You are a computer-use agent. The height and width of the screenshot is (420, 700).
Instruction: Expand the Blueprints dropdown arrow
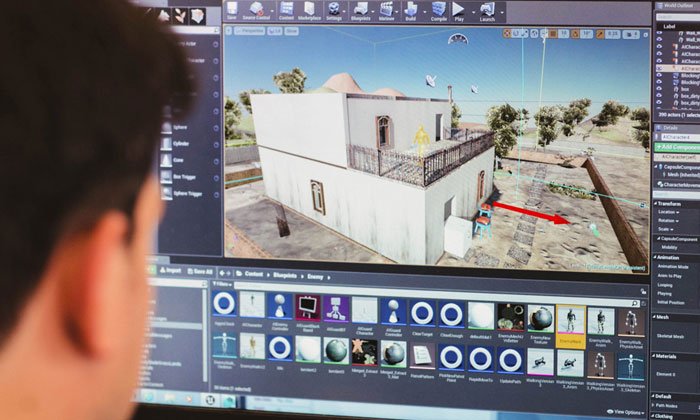point(373,12)
